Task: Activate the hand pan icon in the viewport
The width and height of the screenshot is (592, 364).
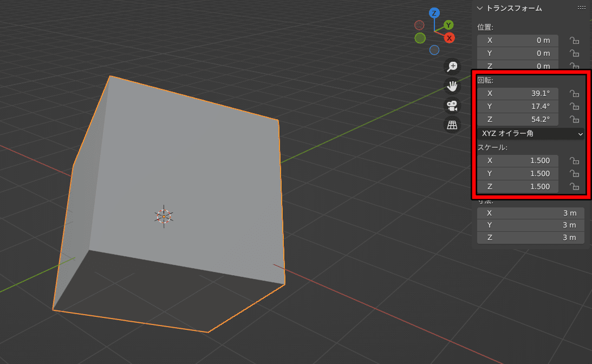Action: 452,86
